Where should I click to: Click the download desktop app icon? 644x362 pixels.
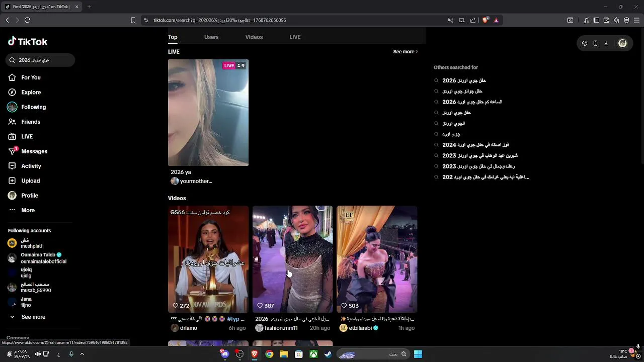click(606, 43)
